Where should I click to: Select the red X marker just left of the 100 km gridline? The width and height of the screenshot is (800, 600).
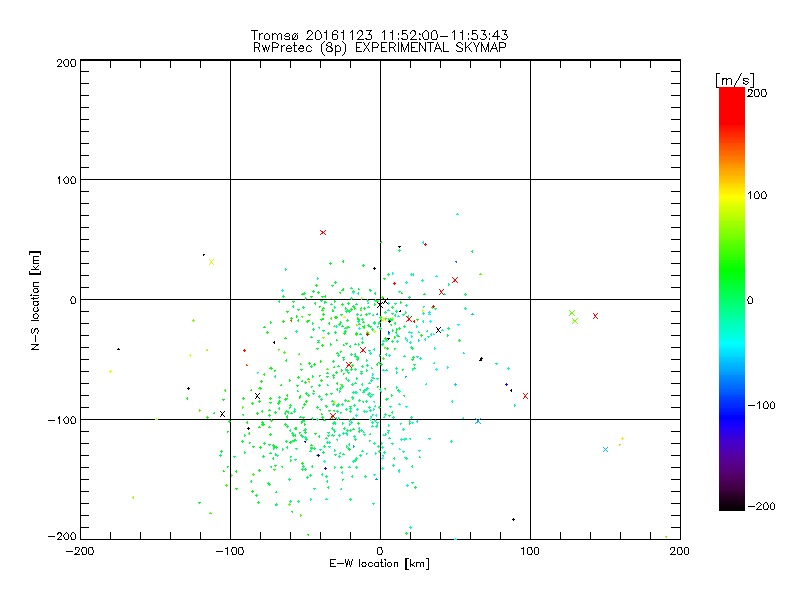pos(526,396)
